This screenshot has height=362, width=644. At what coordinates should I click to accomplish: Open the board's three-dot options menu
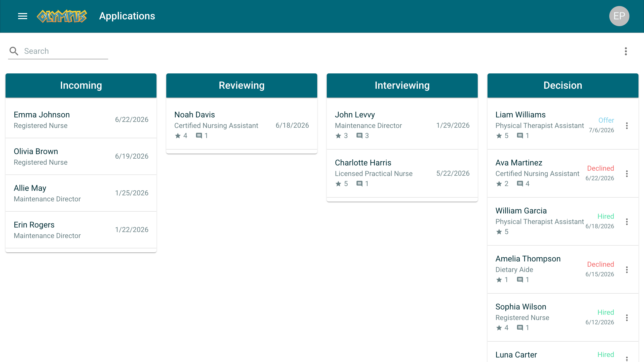click(x=626, y=51)
